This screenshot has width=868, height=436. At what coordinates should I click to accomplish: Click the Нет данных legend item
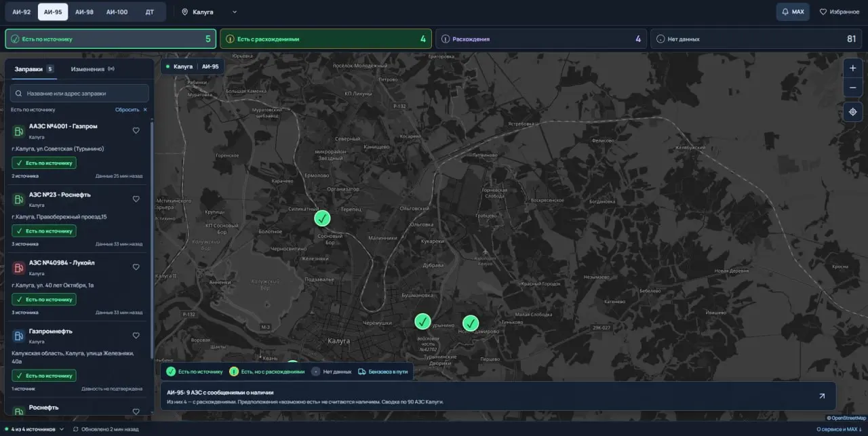pyautogui.click(x=332, y=372)
